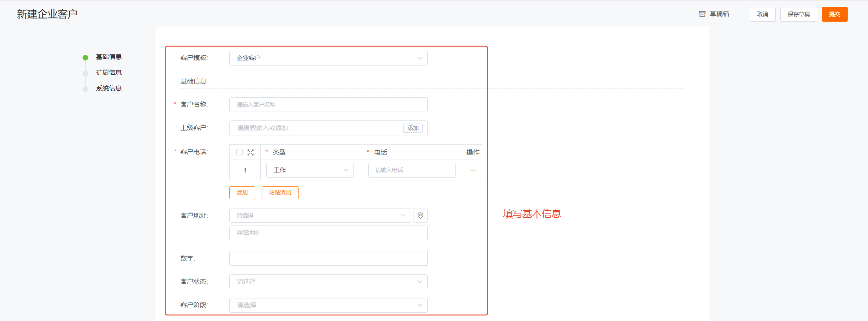Open the row's three-dot actions menu
Screen dimensions: 868x321
pyautogui.click(x=473, y=170)
